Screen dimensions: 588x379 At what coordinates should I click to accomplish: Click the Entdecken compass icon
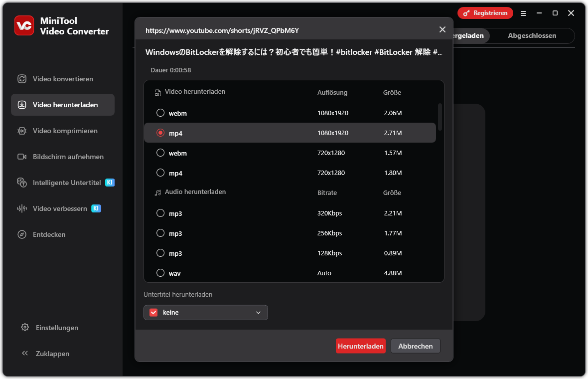tap(22, 234)
